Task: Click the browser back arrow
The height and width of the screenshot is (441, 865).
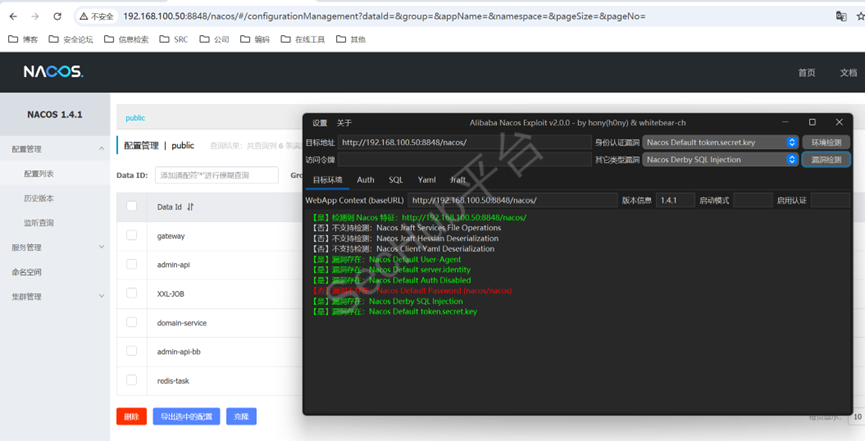Action: [x=13, y=17]
